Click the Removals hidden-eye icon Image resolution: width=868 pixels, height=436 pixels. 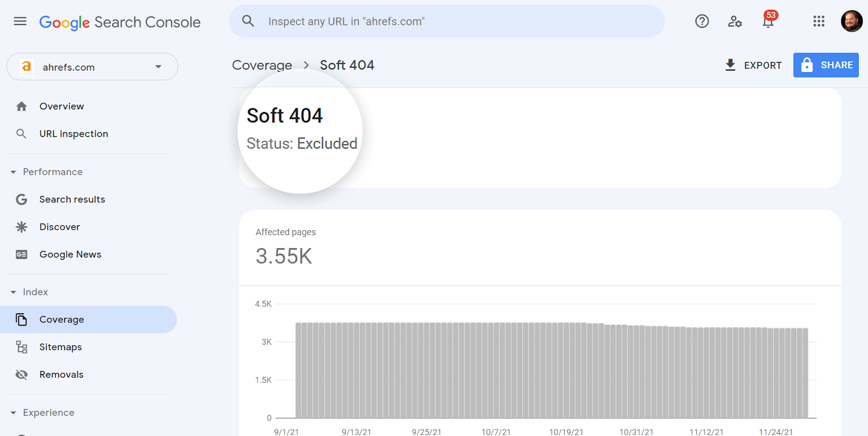point(21,374)
